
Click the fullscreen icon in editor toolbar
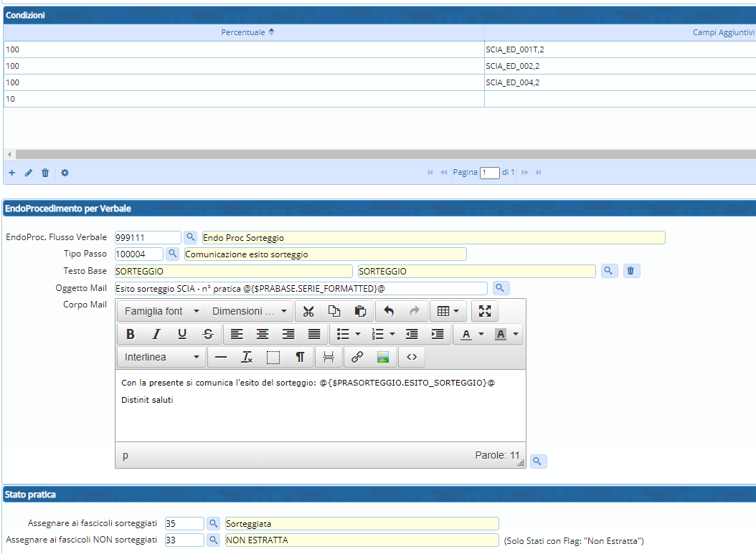[x=484, y=311]
